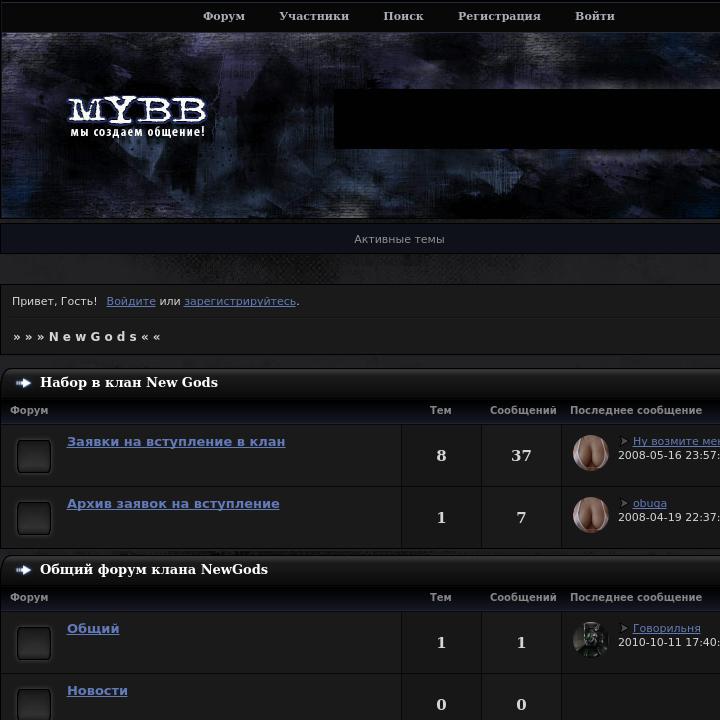
Task: Open the Ну возмите last post link
Action: pyautogui.click(x=676, y=441)
